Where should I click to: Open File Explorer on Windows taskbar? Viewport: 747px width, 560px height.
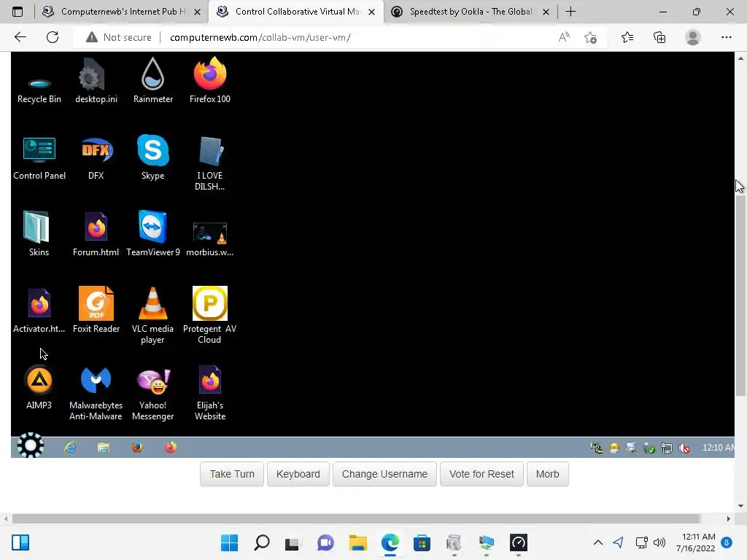[x=357, y=542]
